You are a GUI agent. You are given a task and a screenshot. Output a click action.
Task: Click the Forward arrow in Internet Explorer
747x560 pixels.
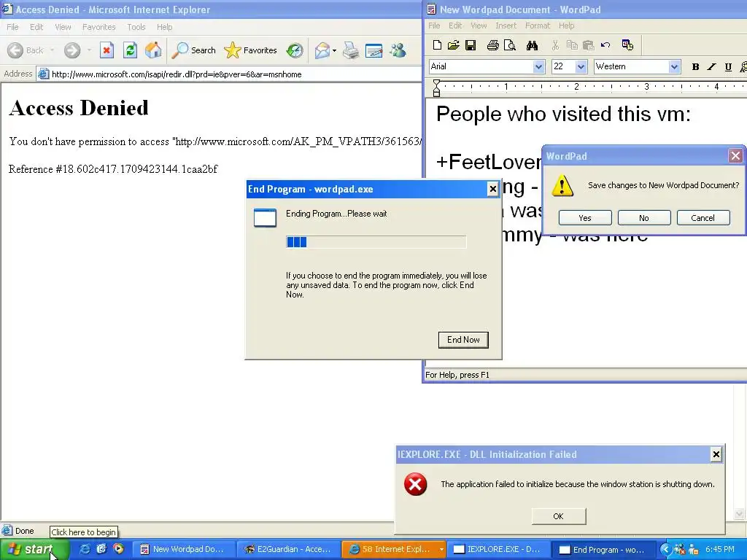[x=72, y=50]
